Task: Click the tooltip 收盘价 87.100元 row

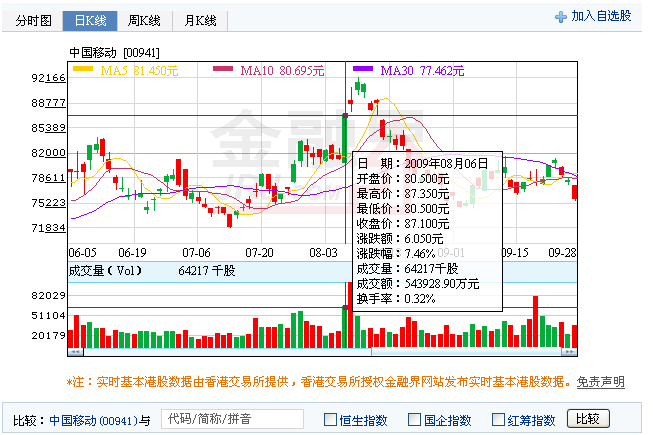Action: [x=403, y=224]
